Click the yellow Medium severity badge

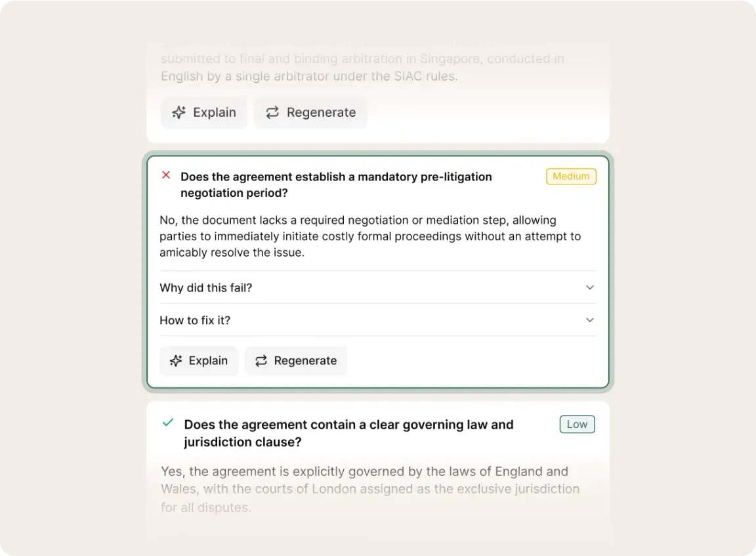[x=571, y=177]
